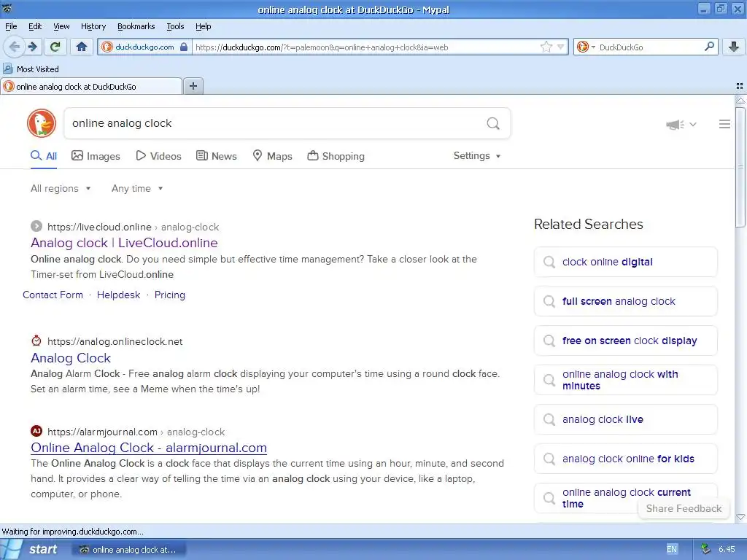Image resolution: width=747 pixels, height=560 pixels.
Task: Expand the All regions filter
Action: 61,189
